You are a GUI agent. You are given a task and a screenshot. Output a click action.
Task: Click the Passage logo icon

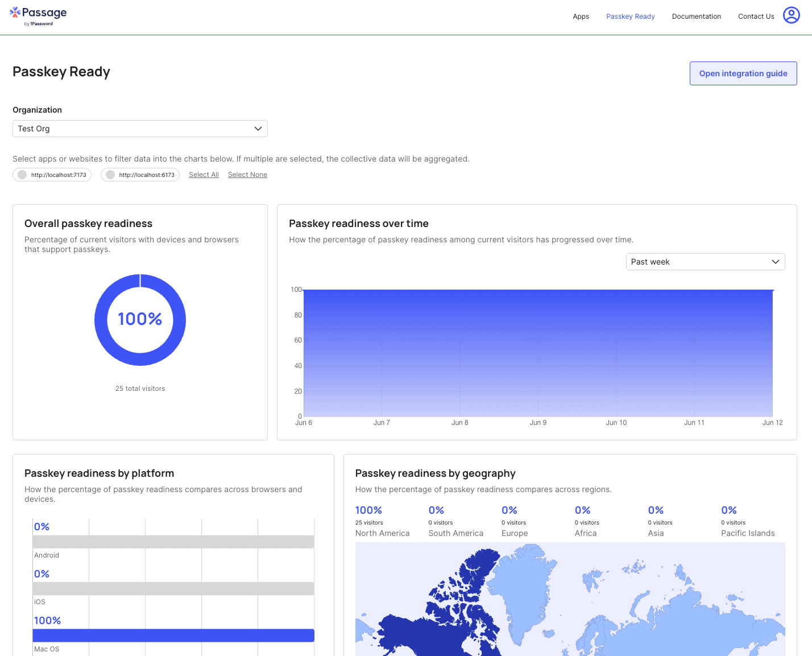(15, 12)
